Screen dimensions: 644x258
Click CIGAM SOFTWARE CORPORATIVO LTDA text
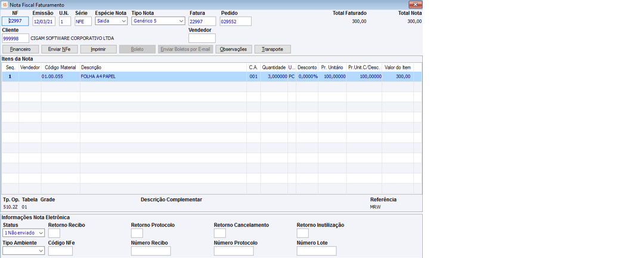tap(72, 38)
